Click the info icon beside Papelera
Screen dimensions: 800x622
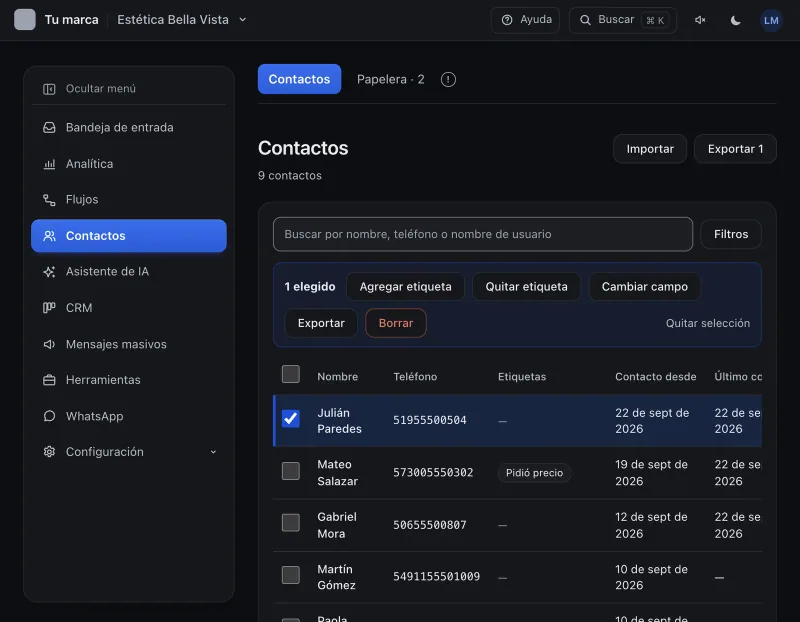(448, 80)
